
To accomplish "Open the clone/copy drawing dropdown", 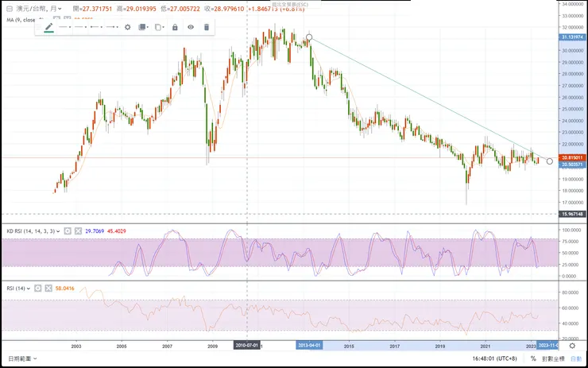I will (160, 27).
